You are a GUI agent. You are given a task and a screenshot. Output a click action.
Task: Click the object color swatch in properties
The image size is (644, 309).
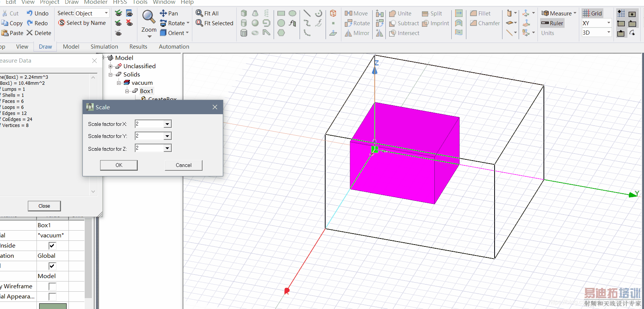coord(53,306)
